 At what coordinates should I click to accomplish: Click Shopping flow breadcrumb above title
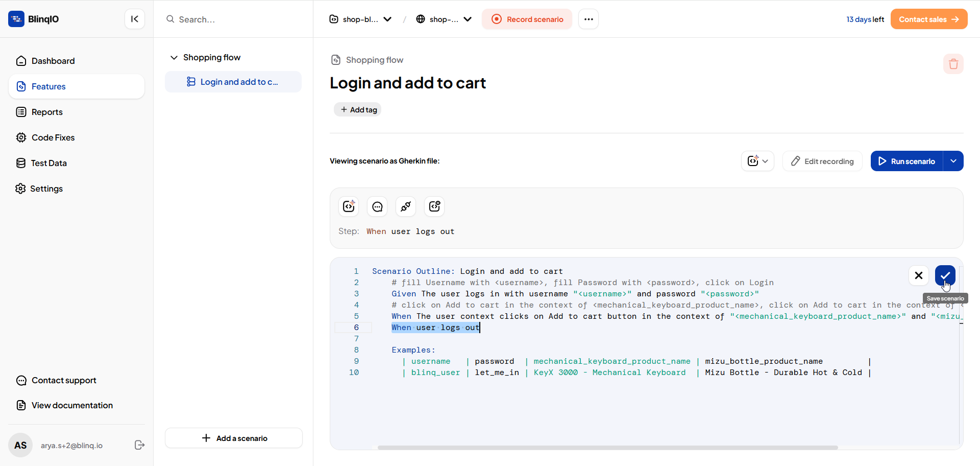(374, 60)
